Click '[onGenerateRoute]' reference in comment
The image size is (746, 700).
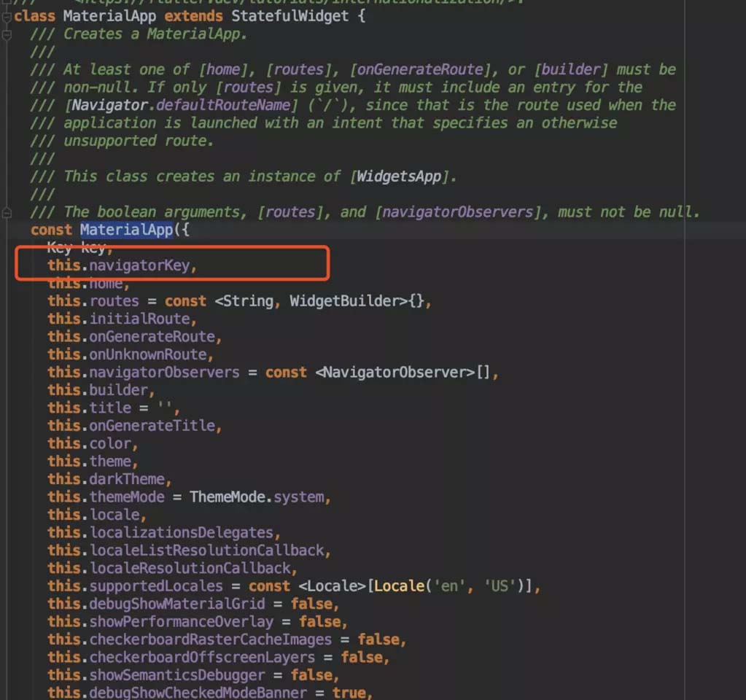pyautogui.click(x=420, y=69)
